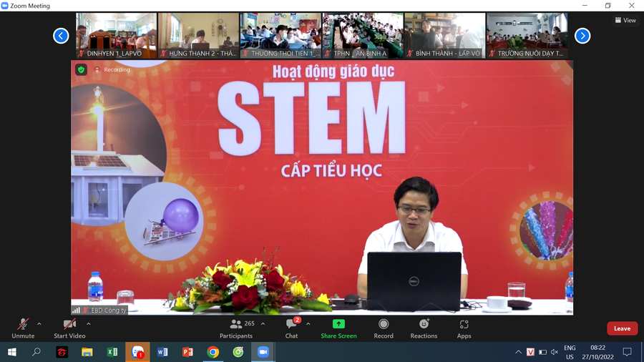The image size is (644, 362).
Task: Click the Recording indicator
Action: tap(112, 70)
